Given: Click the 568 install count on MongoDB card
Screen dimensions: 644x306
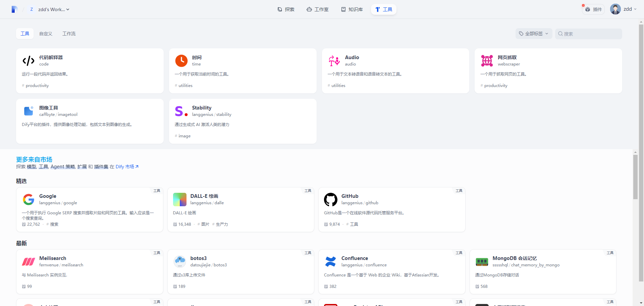Looking at the screenshot, I should (482, 287).
